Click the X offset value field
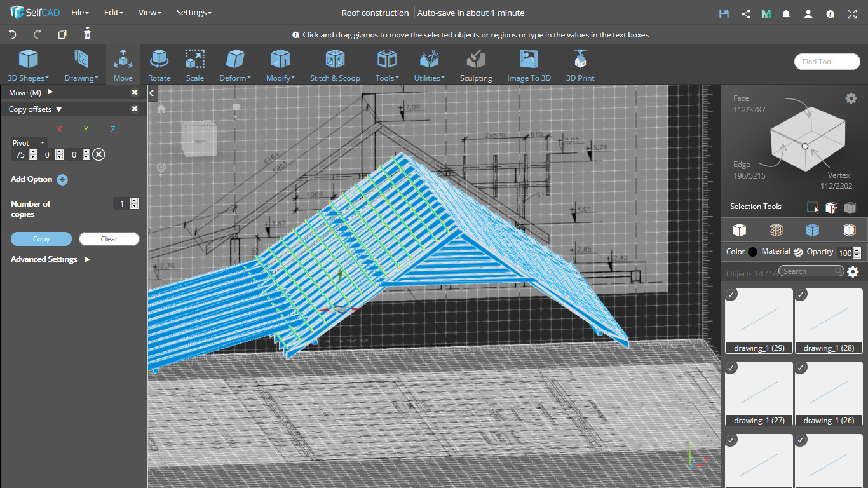The width and height of the screenshot is (868, 488). click(20, 154)
